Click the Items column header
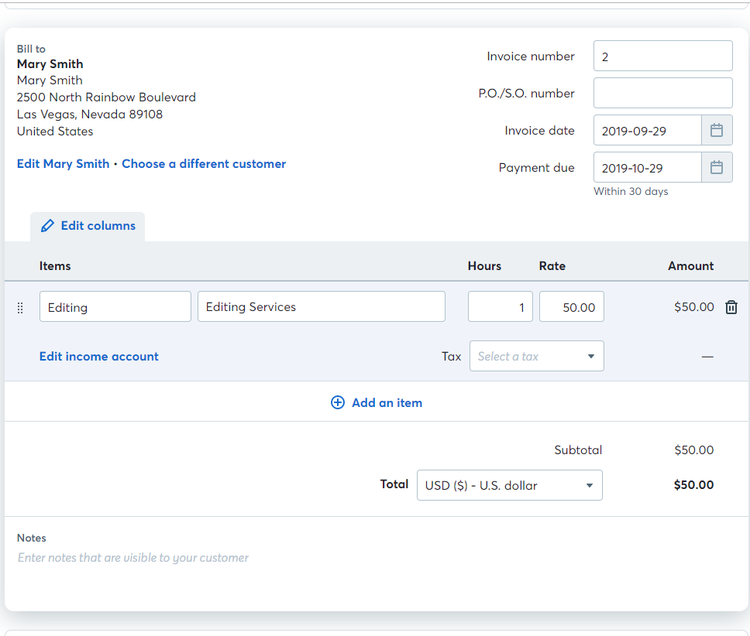 pos(55,266)
